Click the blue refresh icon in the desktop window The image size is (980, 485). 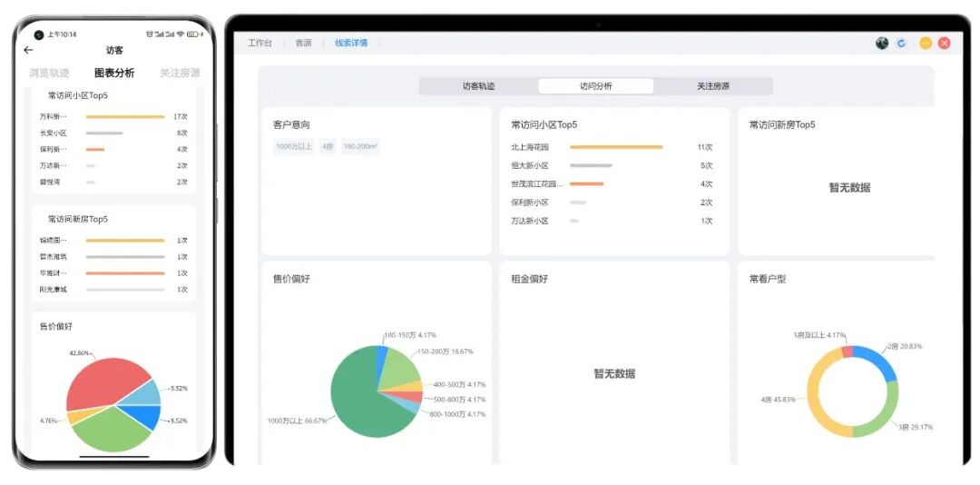(x=901, y=44)
